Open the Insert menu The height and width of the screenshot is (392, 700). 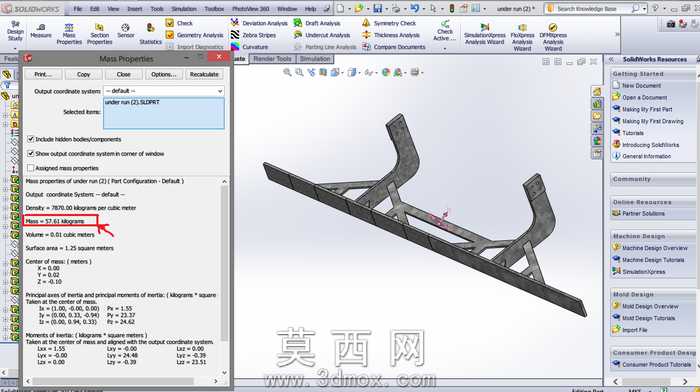point(135,8)
